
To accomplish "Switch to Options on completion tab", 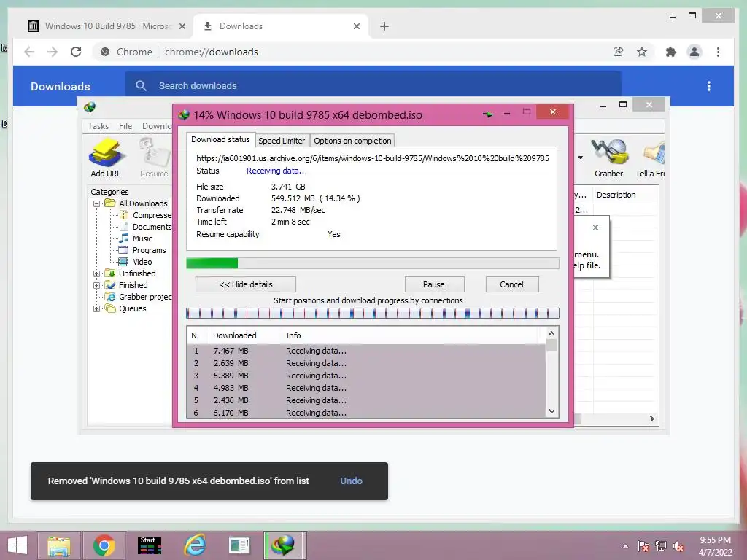I will pyautogui.click(x=352, y=141).
